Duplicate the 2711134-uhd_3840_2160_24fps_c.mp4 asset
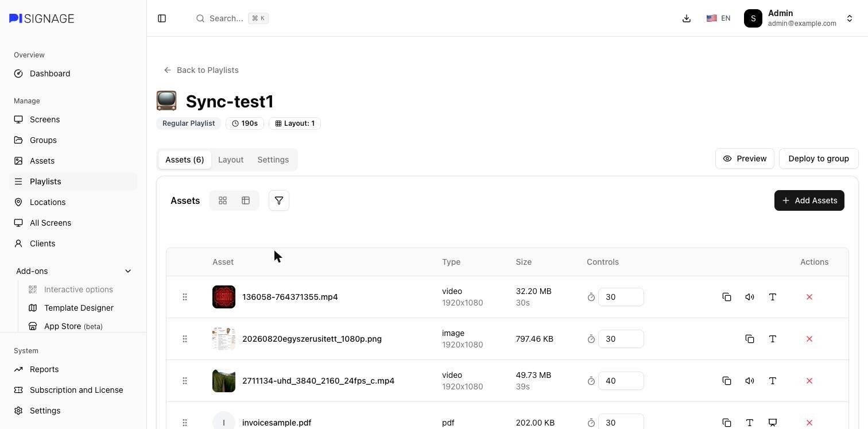The image size is (868, 429). pyautogui.click(x=727, y=381)
